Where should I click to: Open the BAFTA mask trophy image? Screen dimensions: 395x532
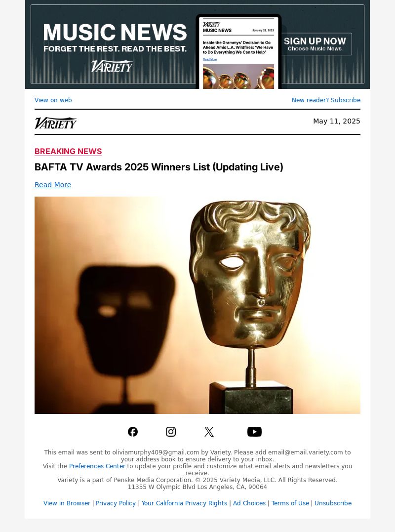(197, 305)
